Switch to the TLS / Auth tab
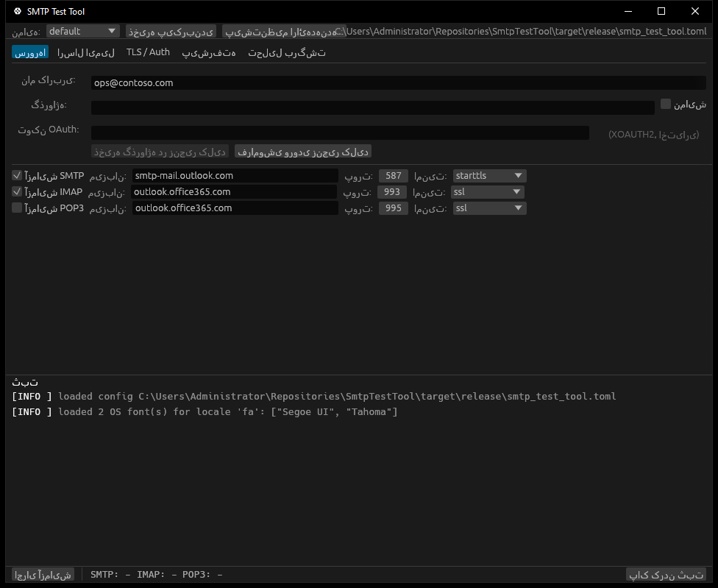This screenshot has width=718, height=588. click(x=148, y=52)
